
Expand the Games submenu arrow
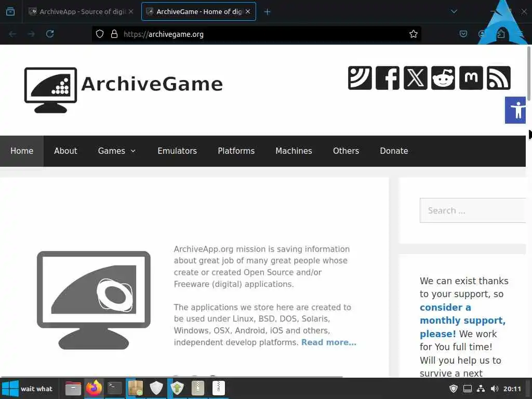[x=134, y=151]
